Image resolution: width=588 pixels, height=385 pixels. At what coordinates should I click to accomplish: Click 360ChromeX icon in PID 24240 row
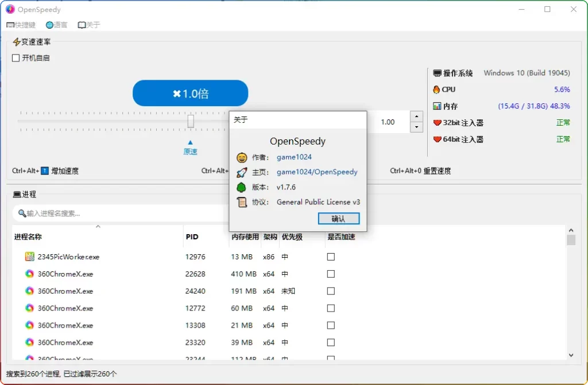click(x=30, y=291)
